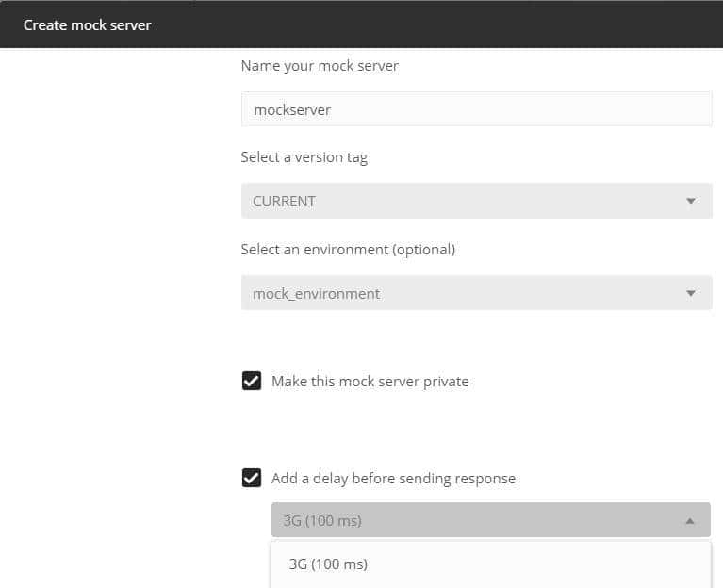Click the 'Create mock server' header title
Image resolution: width=723 pixels, height=588 pixels.
coord(87,24)
